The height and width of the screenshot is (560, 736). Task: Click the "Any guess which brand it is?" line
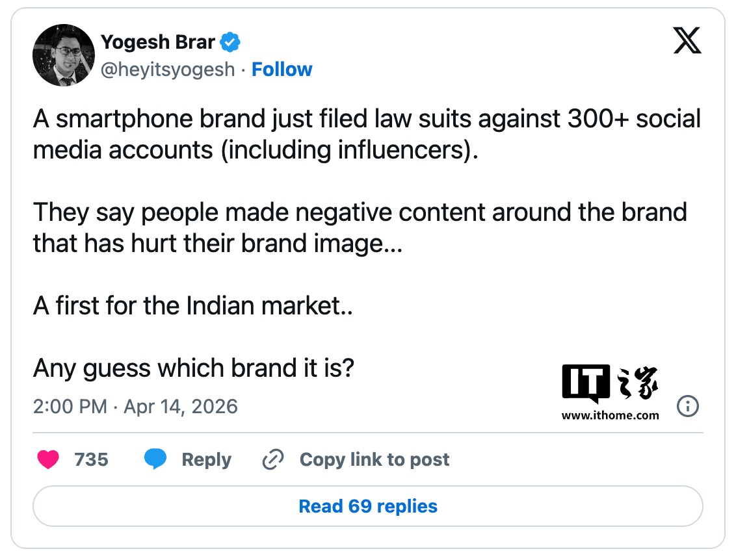coord(193,368)
